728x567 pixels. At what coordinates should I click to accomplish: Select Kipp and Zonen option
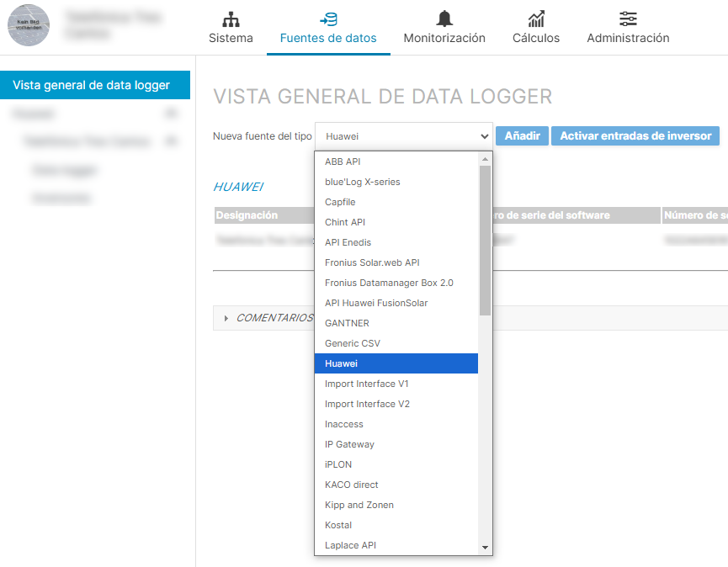396,505
